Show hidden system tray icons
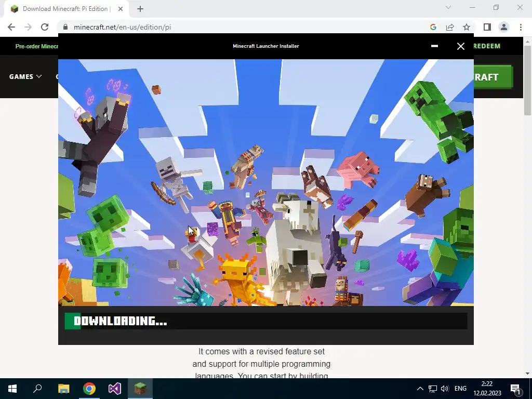This screenshot has width=532, height=399. point(420,389)
